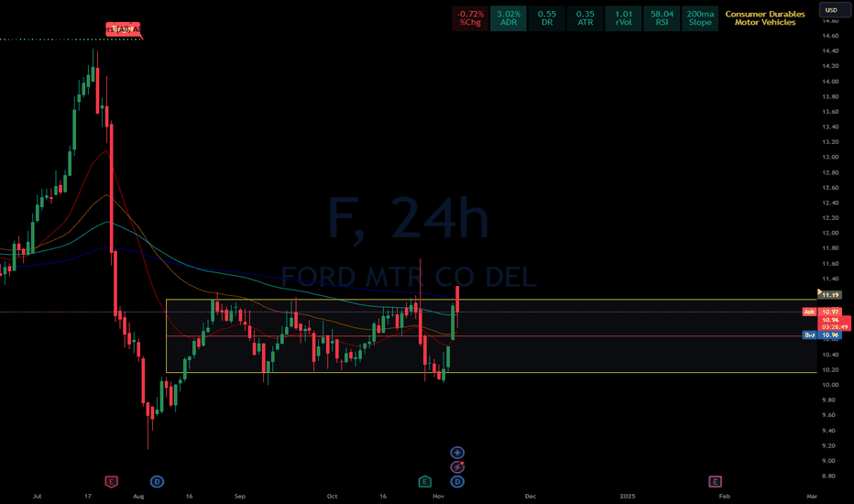Click the Nov label on the time axis
Screen dimensions: 854x504
point(438,497)
